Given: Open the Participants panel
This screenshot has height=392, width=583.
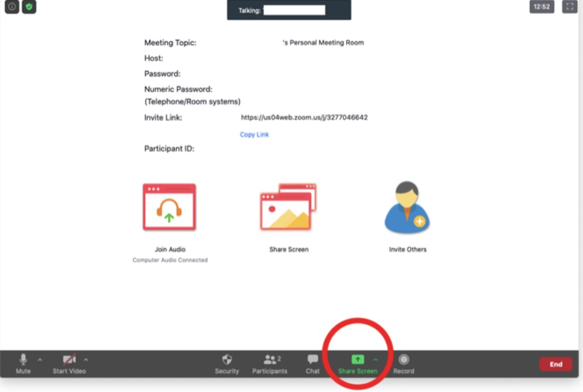Looking at the screenshot, I should coord(270,364).
